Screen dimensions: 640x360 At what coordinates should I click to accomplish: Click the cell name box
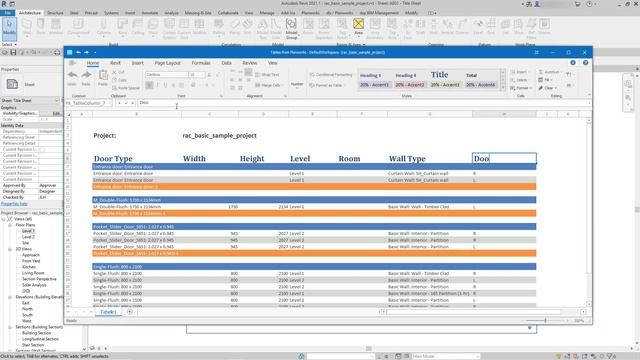click(88, 103)
